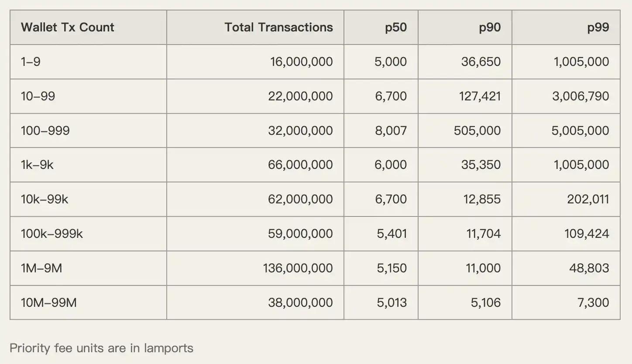The image size is (632, 364).
Task: Click the 10M–99M row label
Action: (x=49, y=302)
